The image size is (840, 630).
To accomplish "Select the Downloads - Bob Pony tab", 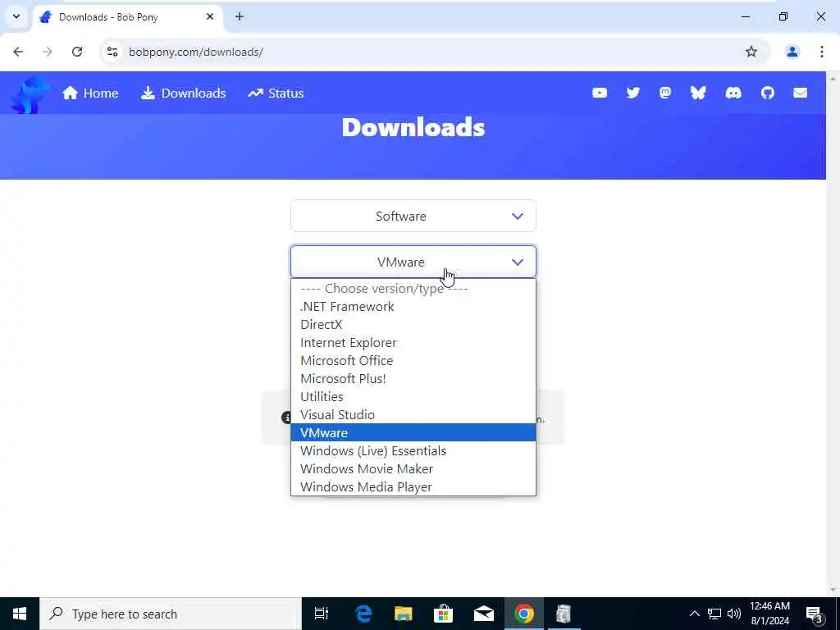I will 127,17.
